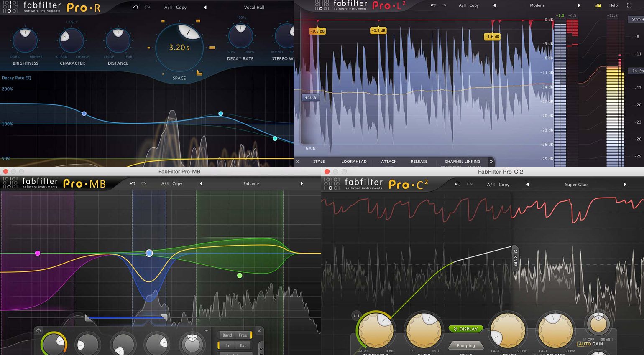Open the Help menu in Pro-L 2
644x355 pixels.
(x=613, y=5)
